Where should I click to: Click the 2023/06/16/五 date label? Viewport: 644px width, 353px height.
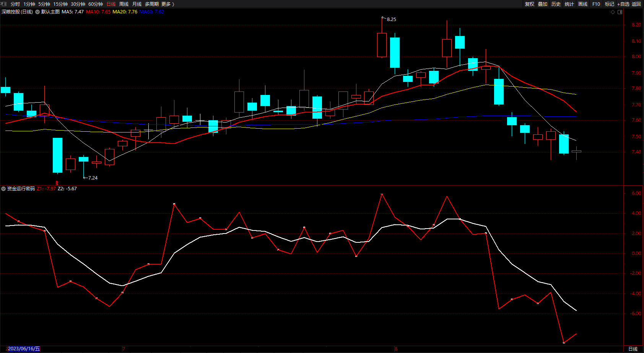tap(24, 349)
